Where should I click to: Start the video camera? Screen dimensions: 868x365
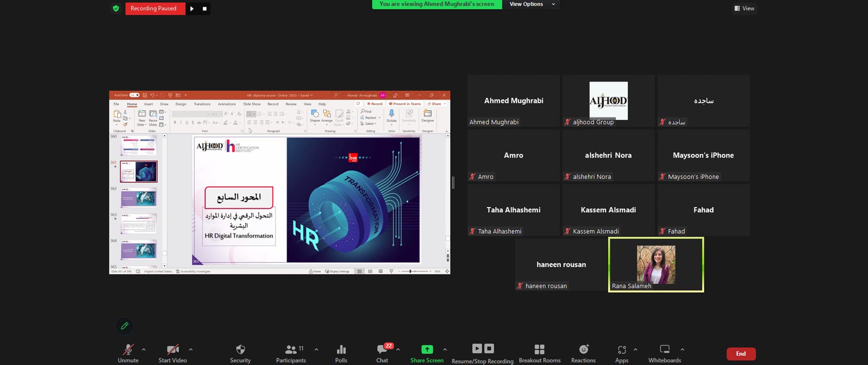[x=172, y=350]
